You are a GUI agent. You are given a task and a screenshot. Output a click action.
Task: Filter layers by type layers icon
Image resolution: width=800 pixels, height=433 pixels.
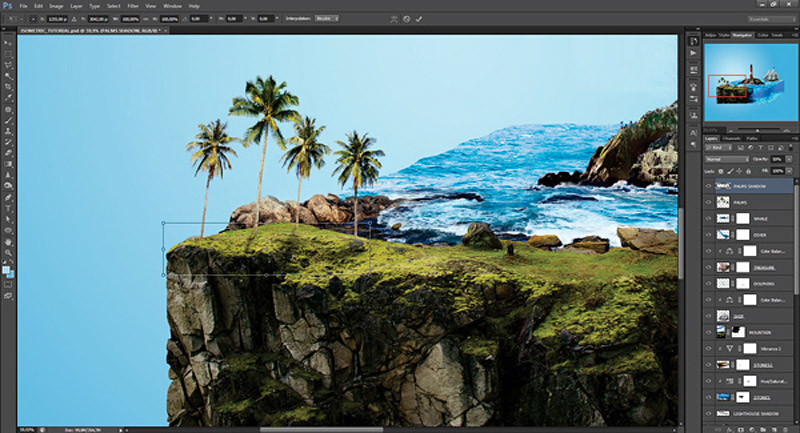coord(760,148)
